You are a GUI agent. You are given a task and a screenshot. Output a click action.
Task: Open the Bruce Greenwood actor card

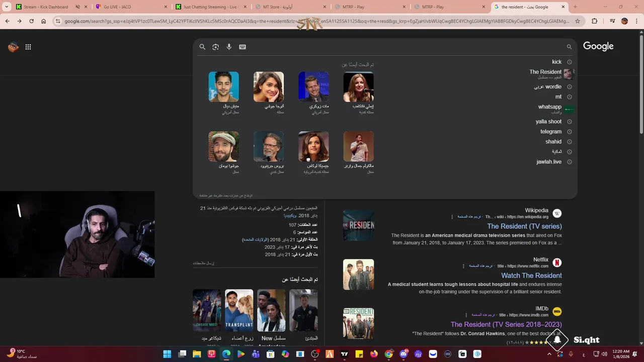pos(269,153)
